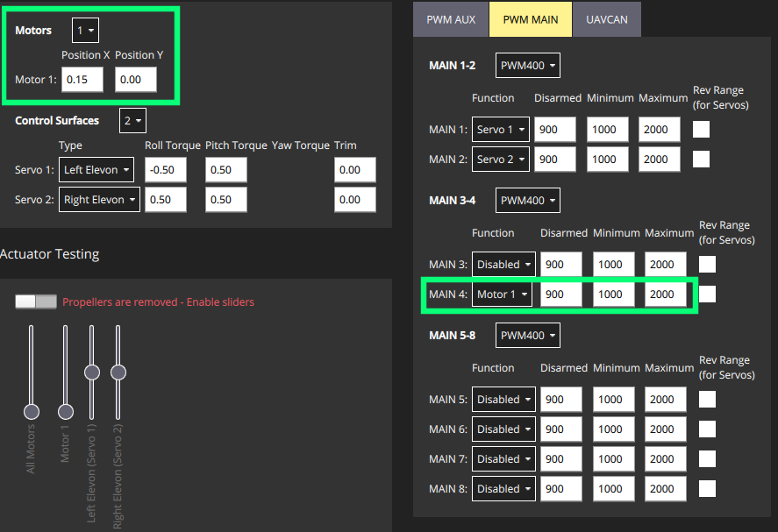Image resolution: width=778 pixels, height=532 pixels.
Task: Toggle Rev Range checkbox for MAIN 8
Action: [x=707, y=488]
